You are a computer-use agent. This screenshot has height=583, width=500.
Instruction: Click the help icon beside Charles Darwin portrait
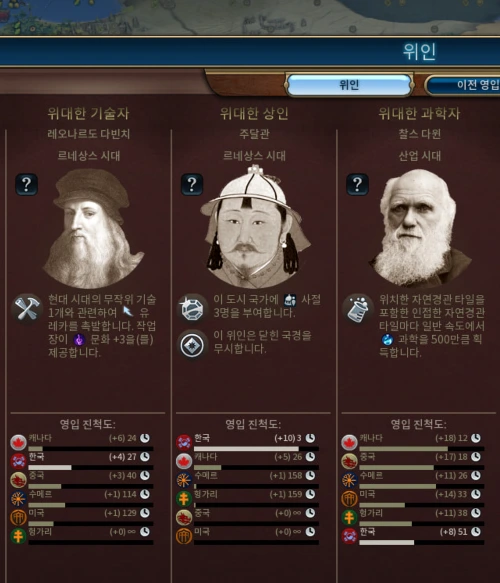(357, 184)
